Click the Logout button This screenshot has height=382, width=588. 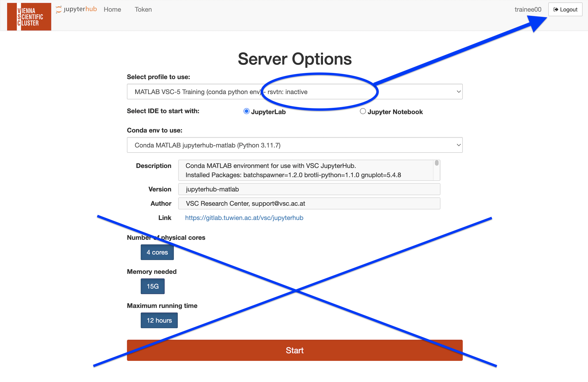click(x=565, y=9)
